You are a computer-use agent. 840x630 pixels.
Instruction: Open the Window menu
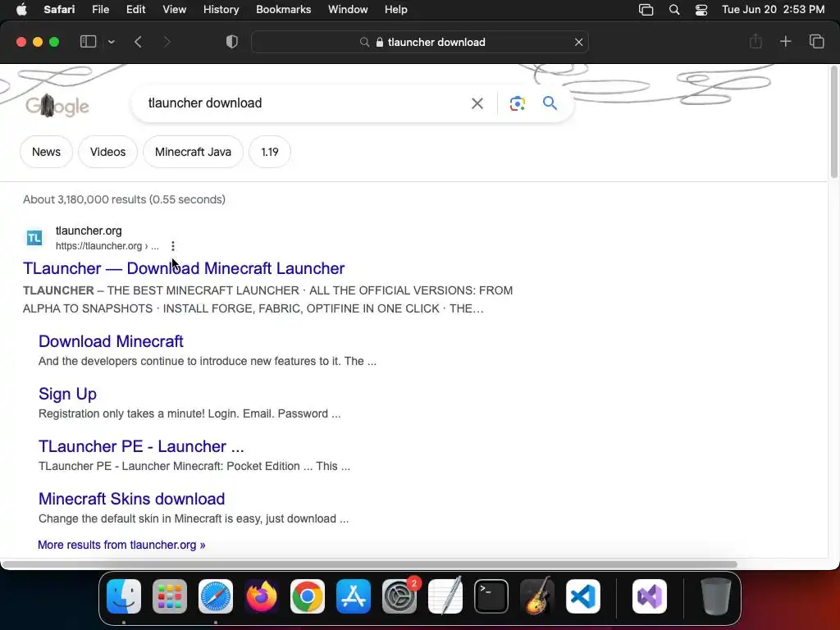[x=348, y=10]
